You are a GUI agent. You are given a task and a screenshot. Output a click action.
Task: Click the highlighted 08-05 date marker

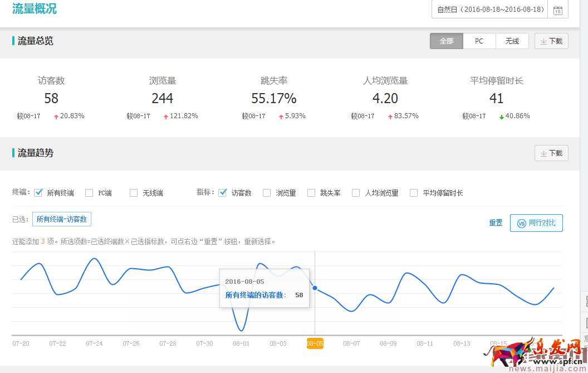(315, 343)
